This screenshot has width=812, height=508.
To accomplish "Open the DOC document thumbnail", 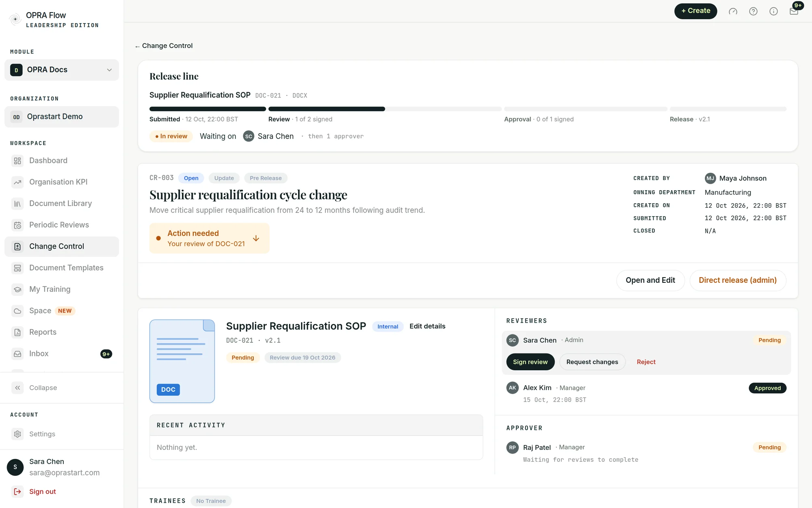I will tap(182, 361).
